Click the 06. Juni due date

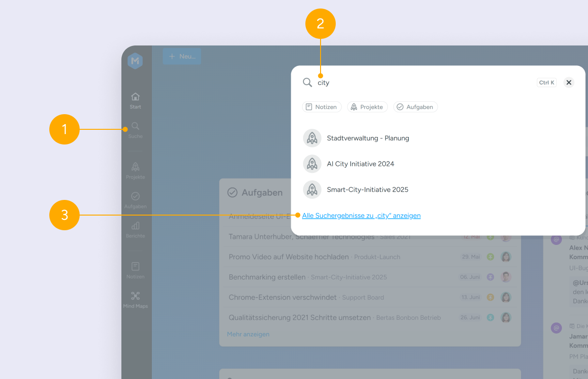pyautogui.click(x=470, y=277)
